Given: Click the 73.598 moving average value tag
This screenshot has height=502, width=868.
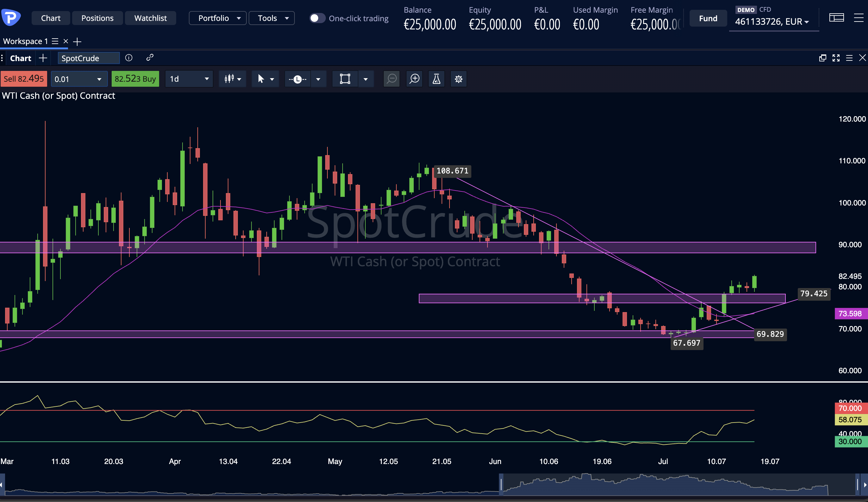Looking at the screenshot, I should click(851, 314).
